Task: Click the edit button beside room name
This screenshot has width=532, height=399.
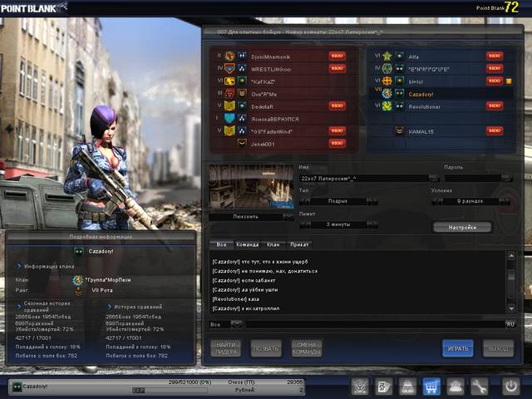Action: tap(434, 178)
